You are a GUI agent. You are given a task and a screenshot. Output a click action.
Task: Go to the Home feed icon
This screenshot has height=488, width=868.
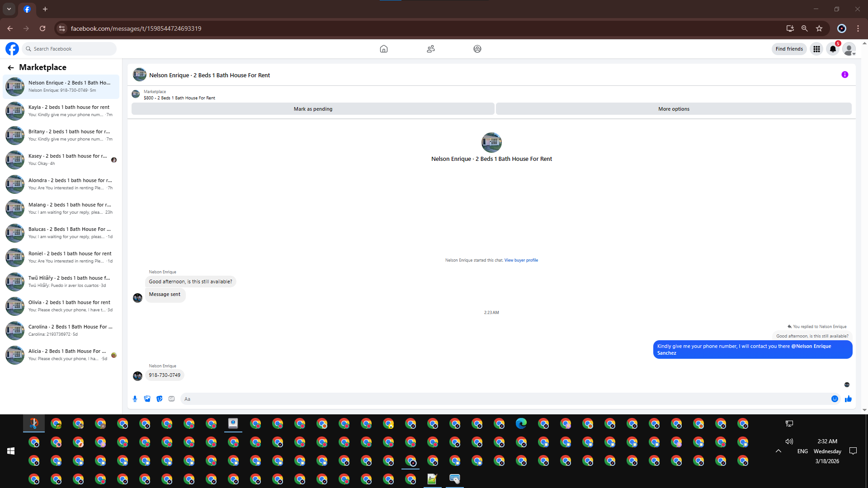(x=384, y=49)
